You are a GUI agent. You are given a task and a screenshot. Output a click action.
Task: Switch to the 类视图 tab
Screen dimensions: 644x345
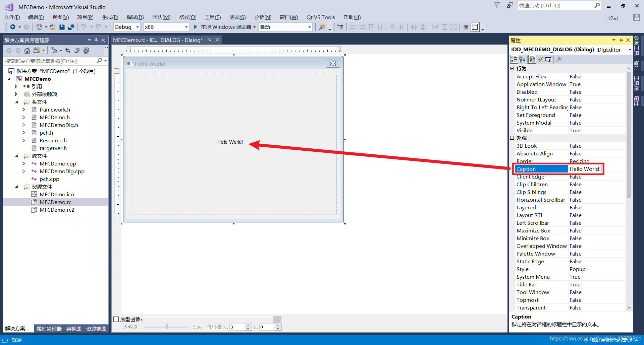click(74, 329)
